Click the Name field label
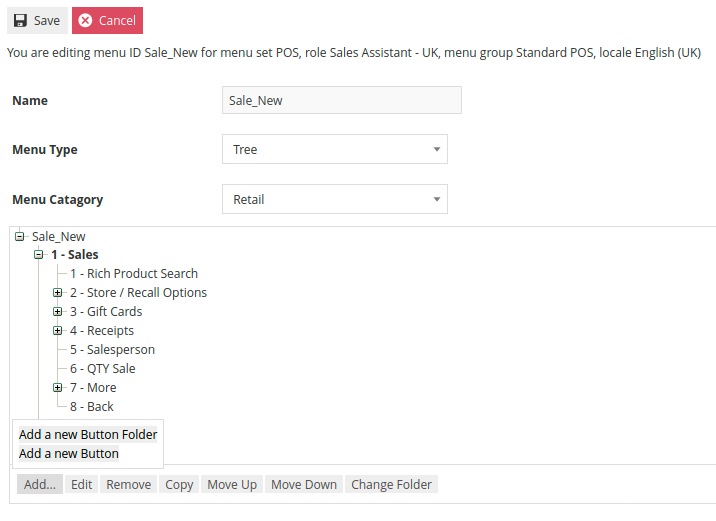 pos(30,100)
